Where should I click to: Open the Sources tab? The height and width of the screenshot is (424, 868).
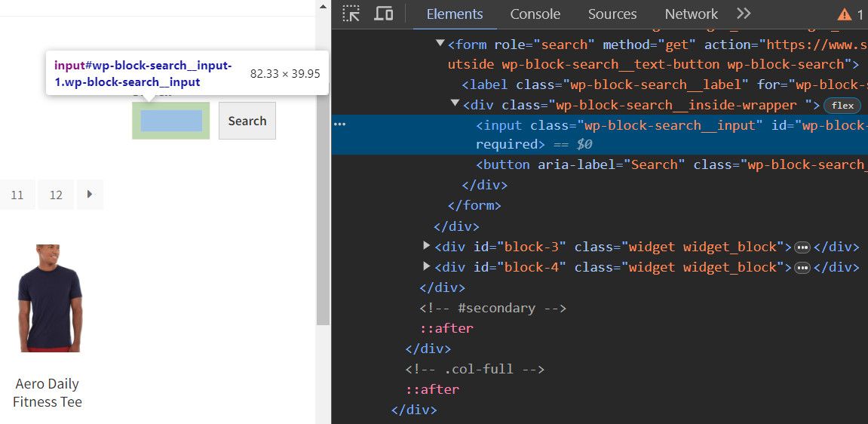point(612,14)
